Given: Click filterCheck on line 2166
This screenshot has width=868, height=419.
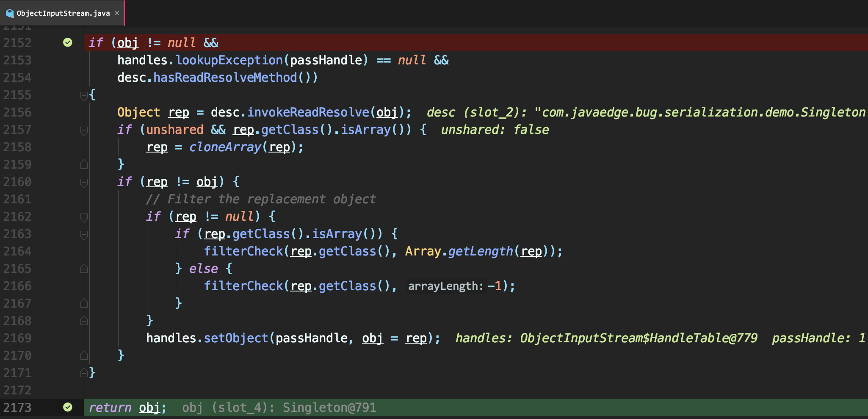Looking at the screenshot, I should tap(243, 286).
